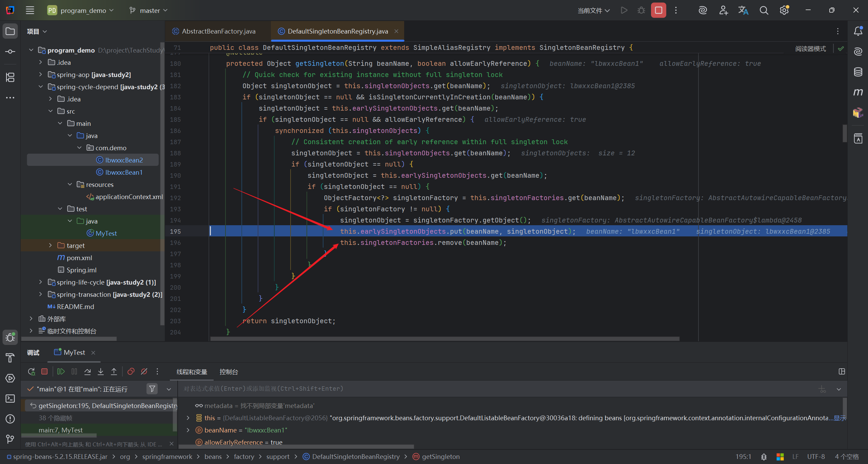Click the red Stop button in toolbar
The width and height of the screenshot is (868, 464).
pyautogui.click(x=658, y=10)
